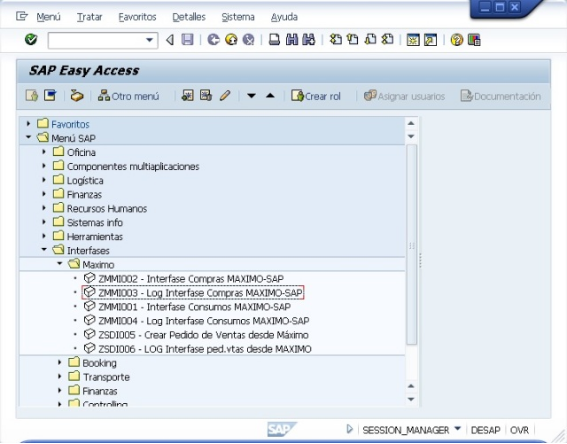Viewport: 567px width, 444px height.
Task: Open the Detalles menu
Action: pos(189,17)
